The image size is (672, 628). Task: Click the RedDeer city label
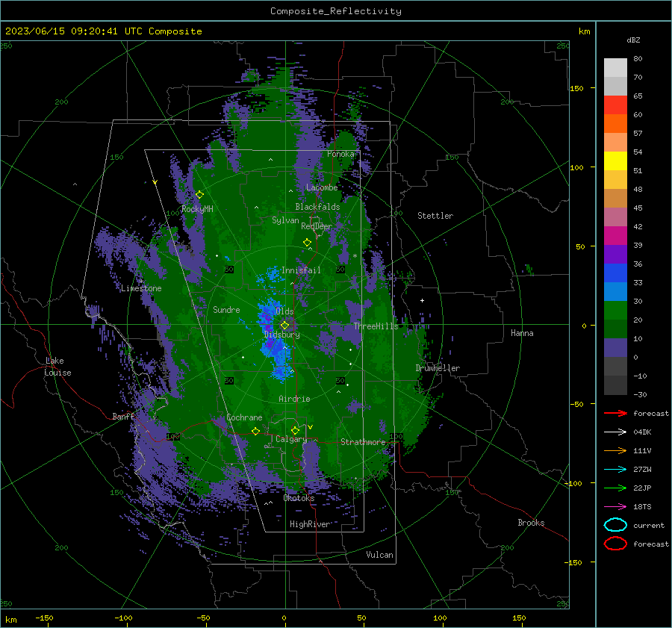[317, 226]
